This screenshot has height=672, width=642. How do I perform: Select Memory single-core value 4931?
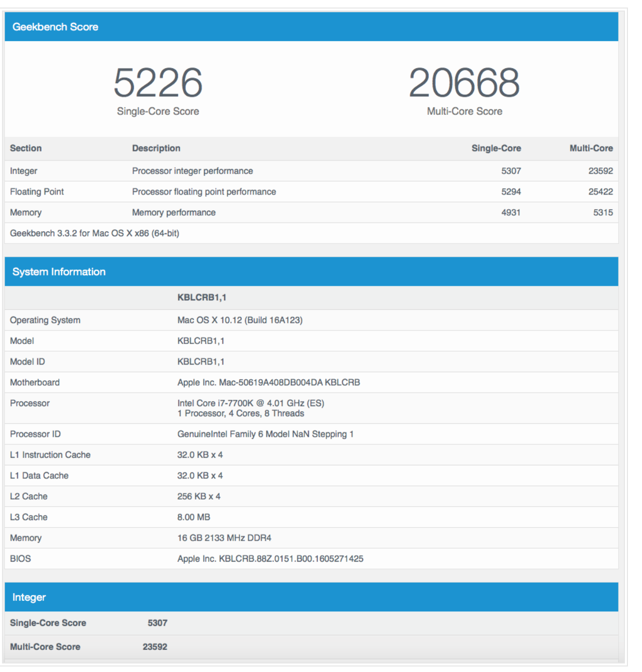pos(511,213)
